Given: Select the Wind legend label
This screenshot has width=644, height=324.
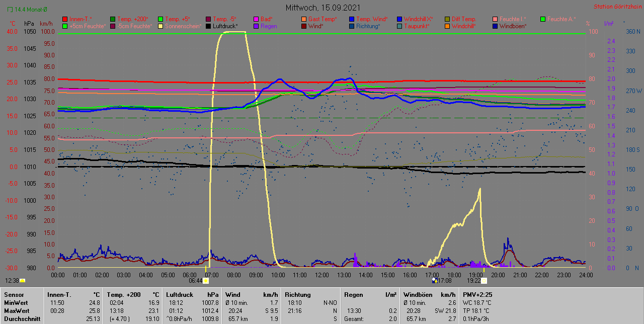Looking at the screenshot, I should pyautogui.click(x=316, y=26).
